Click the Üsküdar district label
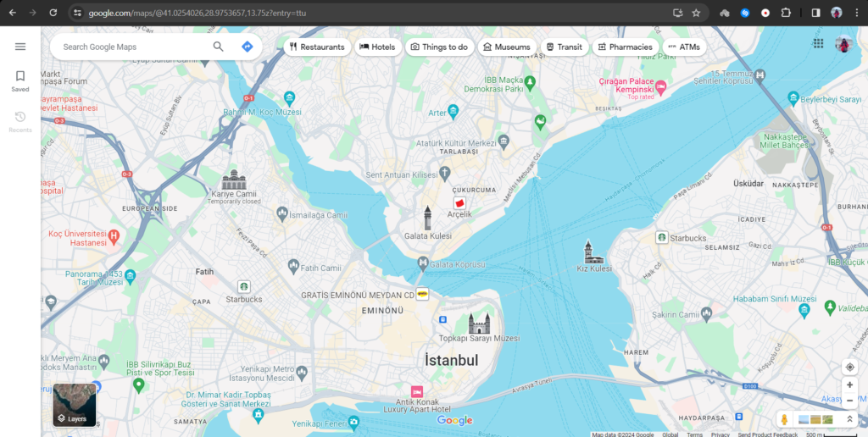The height and width of the screenshot is (437, 868). pos(748,183)
